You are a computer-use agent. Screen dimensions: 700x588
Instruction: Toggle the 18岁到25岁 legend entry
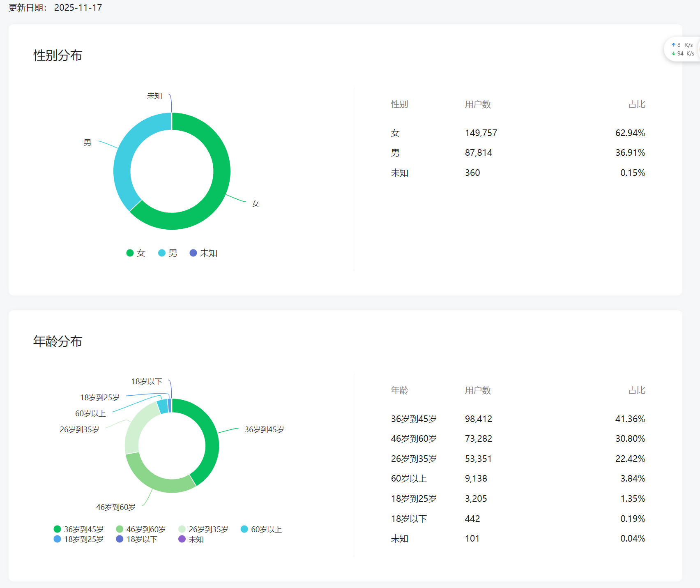[x=78, y=539]
